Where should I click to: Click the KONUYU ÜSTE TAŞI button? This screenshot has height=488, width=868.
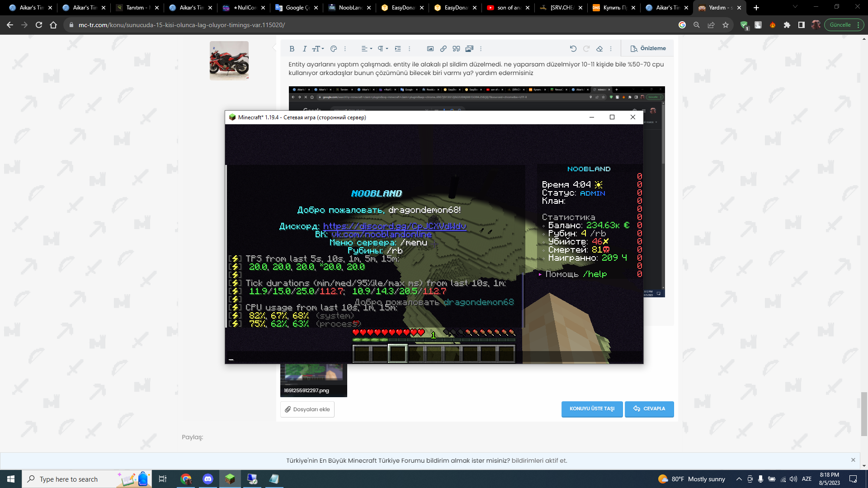point(592,409)
